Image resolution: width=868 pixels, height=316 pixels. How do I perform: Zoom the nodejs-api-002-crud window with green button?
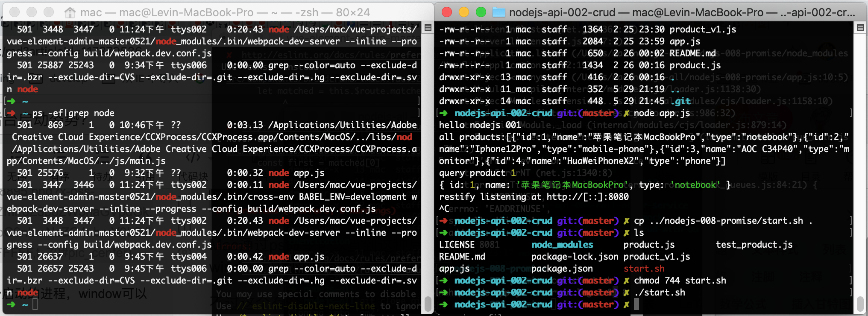point(481,12)
